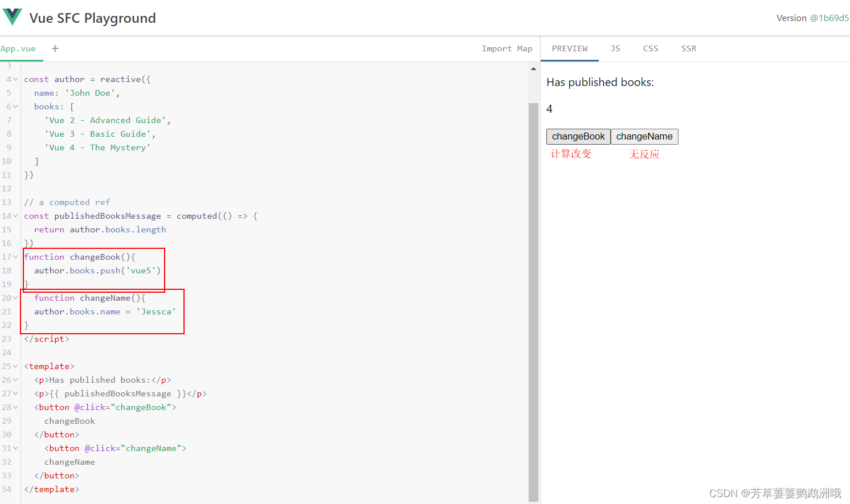This screenshot has height=504, width=850.
Task: Collapse the button fold at line 31
Action: pyautogui.click(x=15, y=448)
